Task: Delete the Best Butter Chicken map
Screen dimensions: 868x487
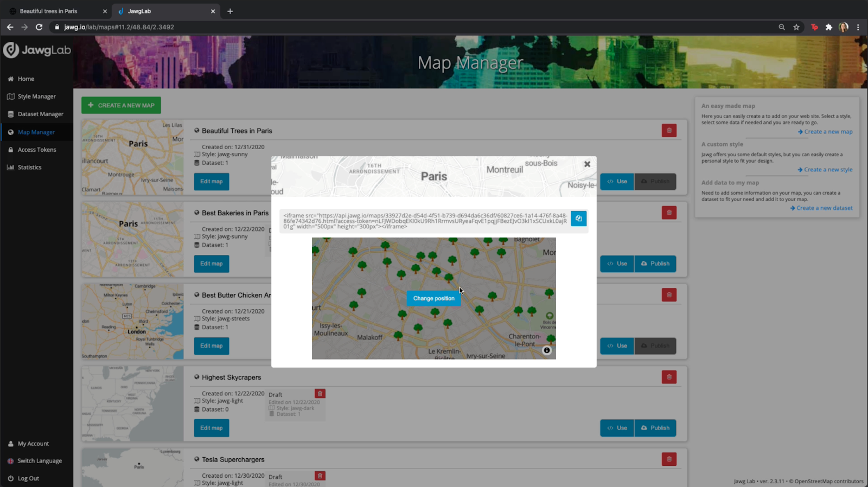Action: (x=669, y=295)
